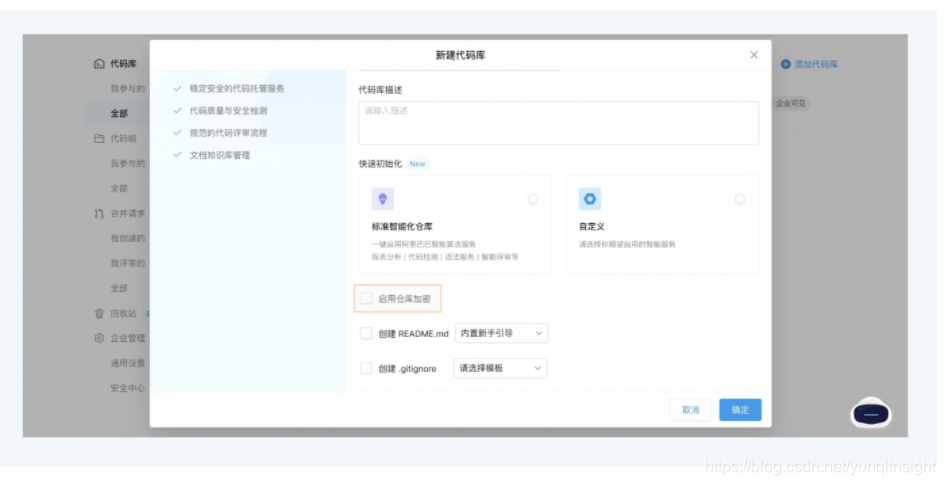
Task: Open 我评审的 under 合并请求
Action: point(127,263)
